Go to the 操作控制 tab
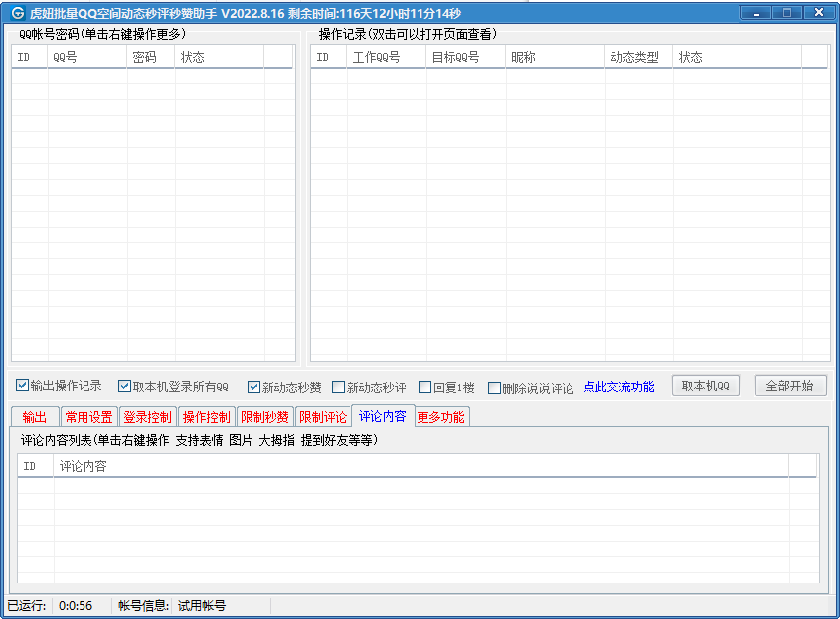Image resolution: width=840 pixels, height=619 pixels. point(206,417)
